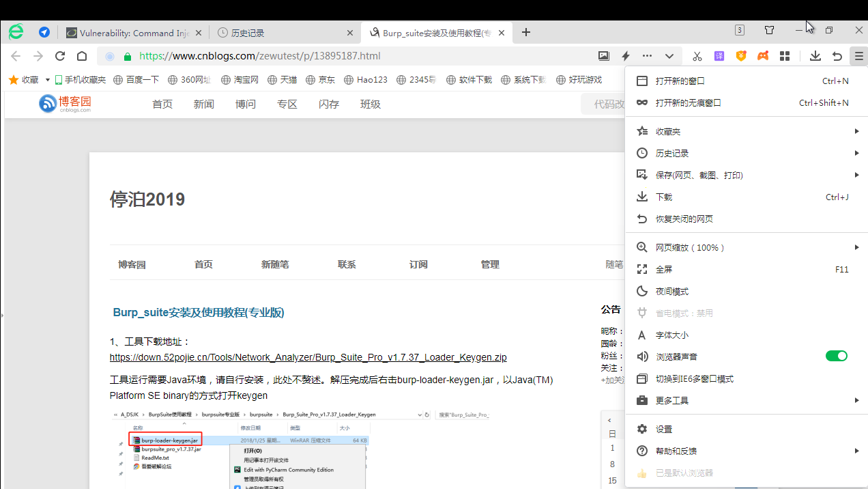868x489 pixels.
Task: Select 打开新的窗口 menu item
Action: 746,81
